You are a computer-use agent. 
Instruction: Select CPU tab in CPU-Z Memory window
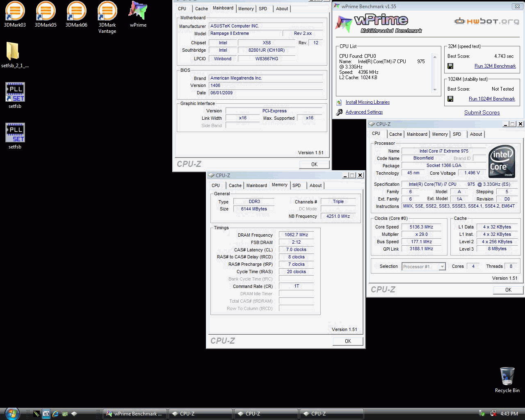tap(216, 185)
